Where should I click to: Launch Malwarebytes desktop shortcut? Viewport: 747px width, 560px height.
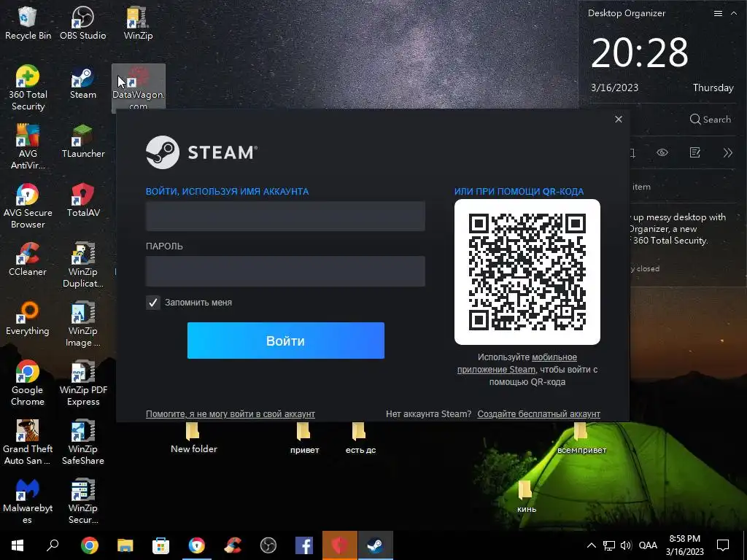tap(28, 501)
